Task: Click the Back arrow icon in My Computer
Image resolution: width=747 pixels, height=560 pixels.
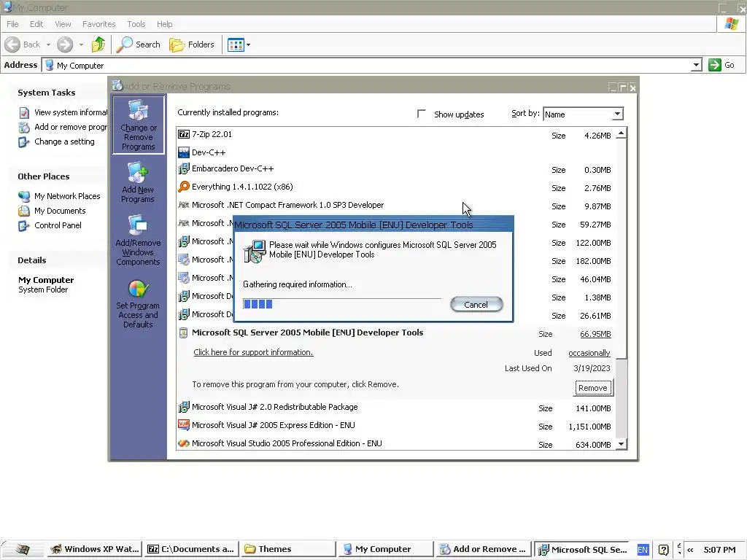Action: (x=12, y=44)
